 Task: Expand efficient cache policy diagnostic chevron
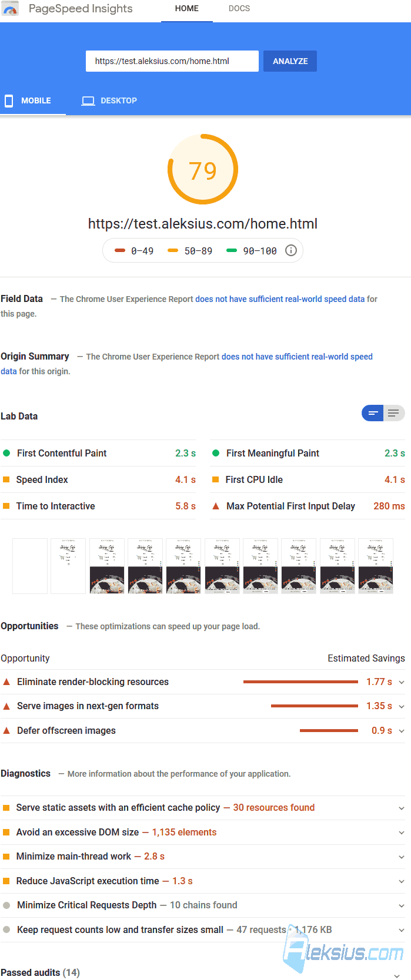click(402, 808)
